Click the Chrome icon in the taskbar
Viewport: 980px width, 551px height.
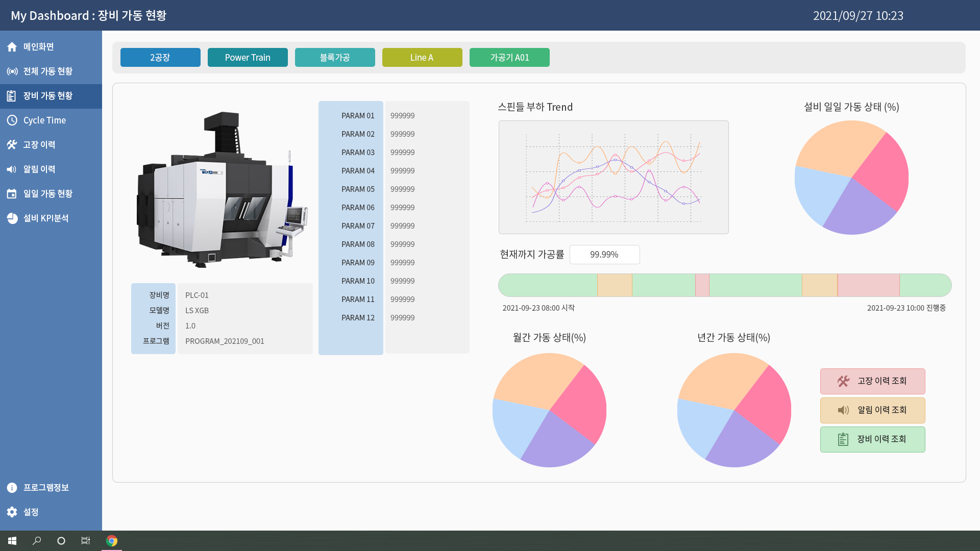click(112, 541)
